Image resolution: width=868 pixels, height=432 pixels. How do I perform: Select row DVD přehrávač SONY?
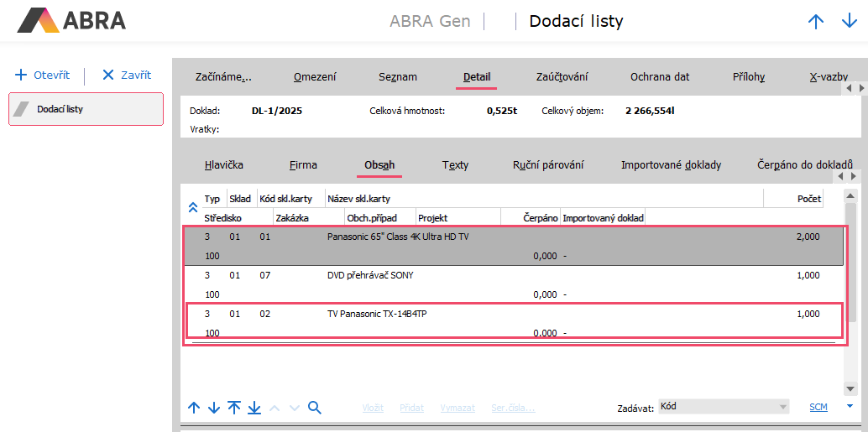pos(513,284)
